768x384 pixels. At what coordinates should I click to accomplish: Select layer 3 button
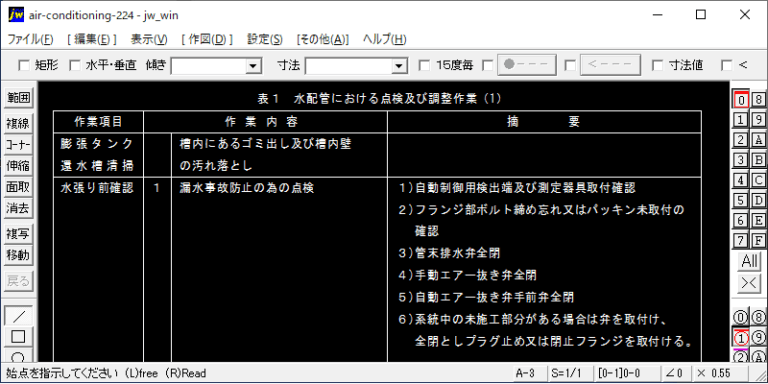[741, 160]
